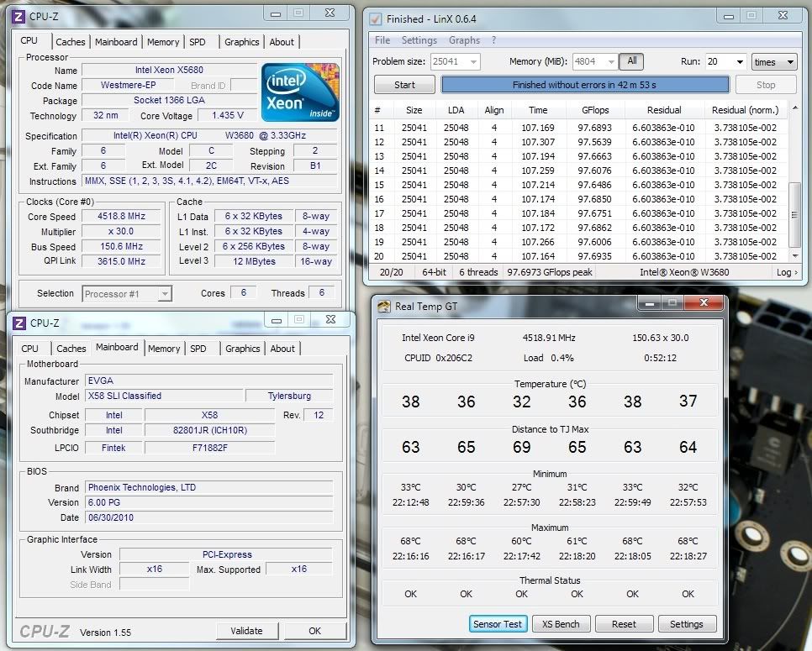Image resolution: width=812 pixels, height=651 pixels.
Task: Toggle the All memory button in LinX
Action: coord(632,61)
